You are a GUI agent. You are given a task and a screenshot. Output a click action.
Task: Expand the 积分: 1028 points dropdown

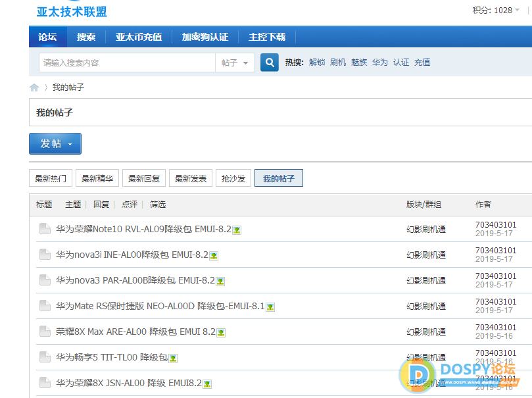(x=496, y=10)
